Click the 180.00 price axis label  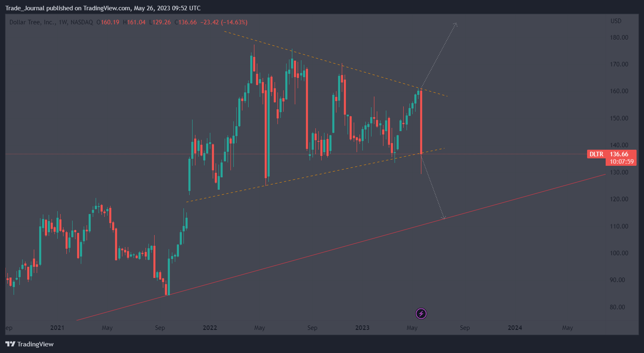pyautogui.click(x=619, y=38)
